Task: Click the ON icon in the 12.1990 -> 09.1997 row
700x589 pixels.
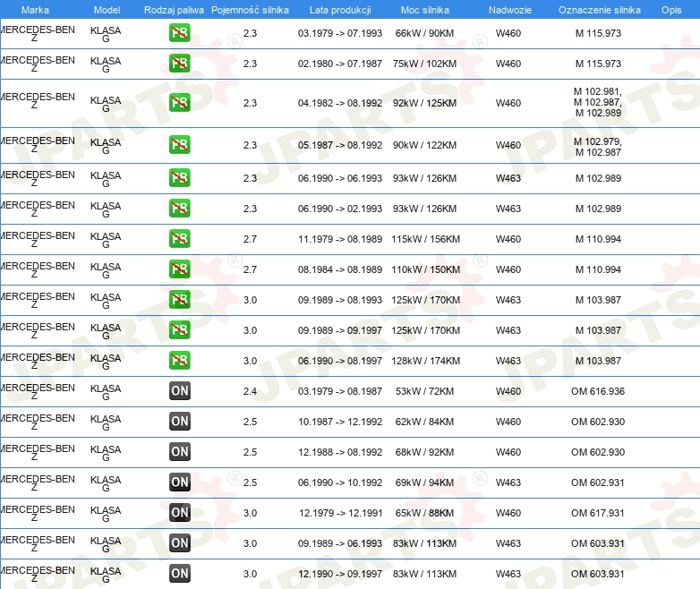Action: point(179,574)
